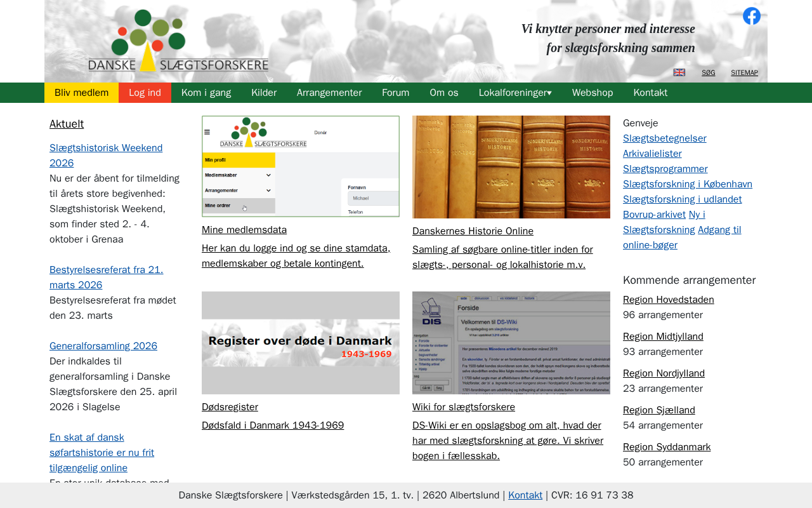The image size is (812, 508).
Task: Click the '93 arrangementer' count text
Action: coord(663,352)
